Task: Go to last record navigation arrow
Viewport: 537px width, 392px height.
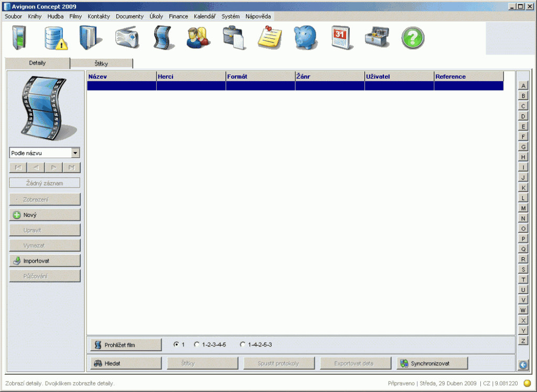Action: 71,167
